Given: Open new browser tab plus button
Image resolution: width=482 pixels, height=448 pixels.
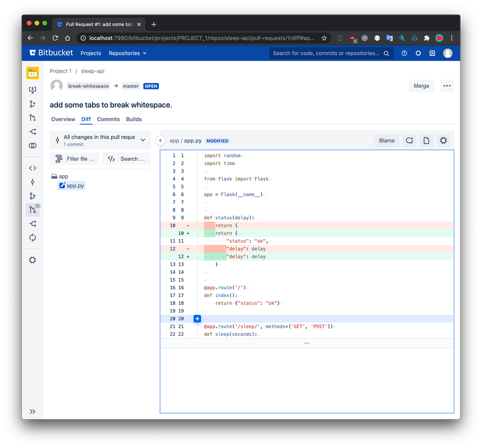Looking at the screenshot, I should [x=154, y=24].
